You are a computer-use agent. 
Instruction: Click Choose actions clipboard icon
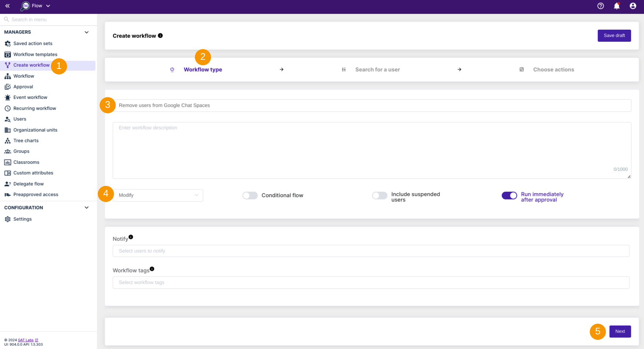(522, 70)
